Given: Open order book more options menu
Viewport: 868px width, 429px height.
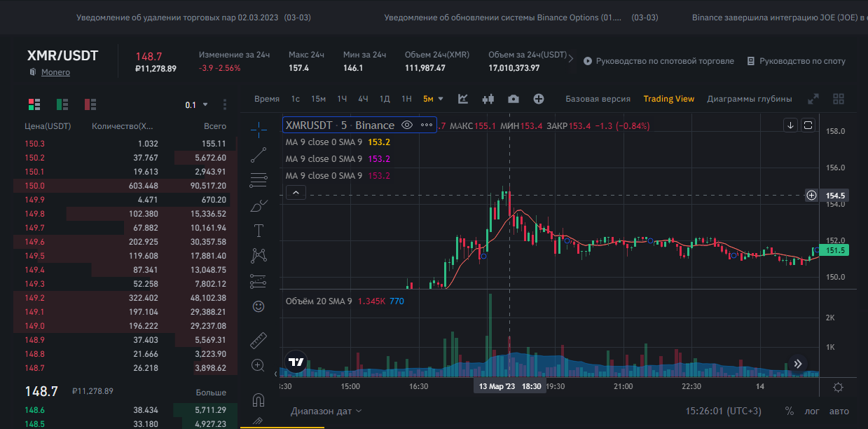Looking at the screenshot, I should 225,104.
